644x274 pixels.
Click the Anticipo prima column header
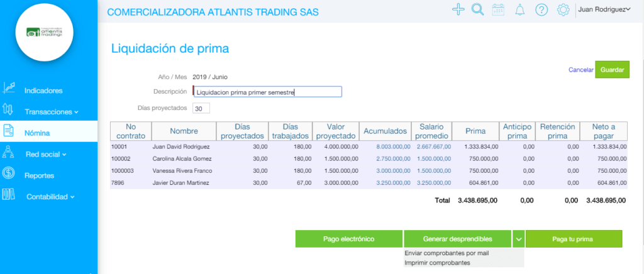point(517,131)
